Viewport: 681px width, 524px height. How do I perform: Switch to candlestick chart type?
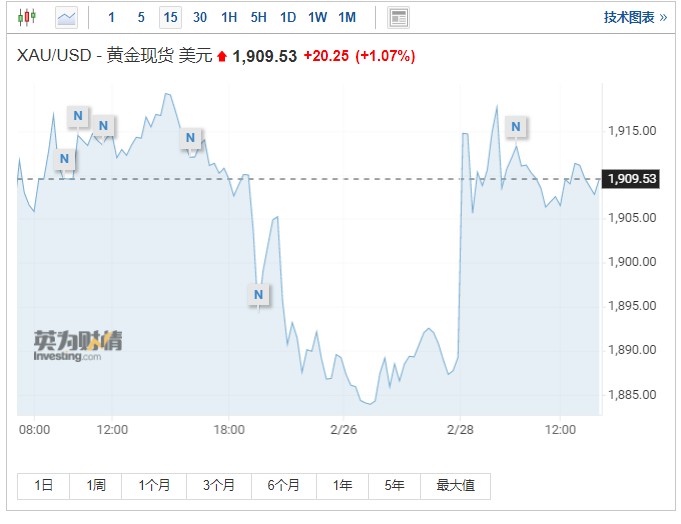[x=27, y=17]
